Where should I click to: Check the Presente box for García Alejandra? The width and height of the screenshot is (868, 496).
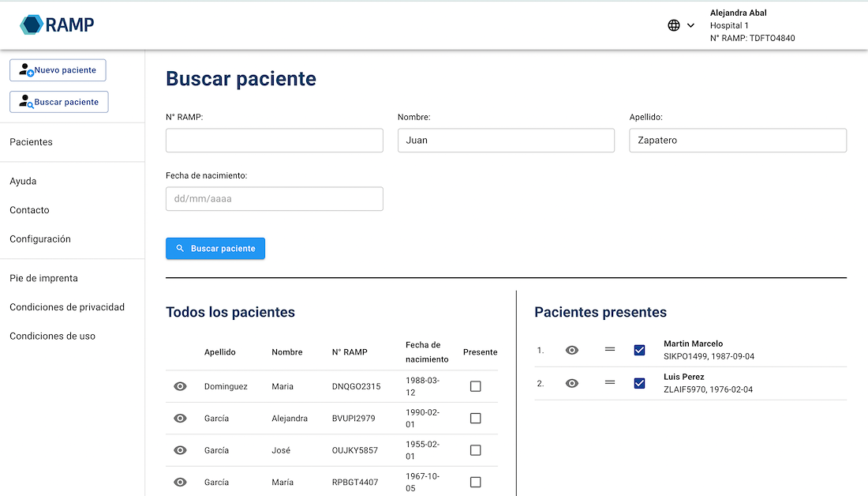[x=476, y=419]
